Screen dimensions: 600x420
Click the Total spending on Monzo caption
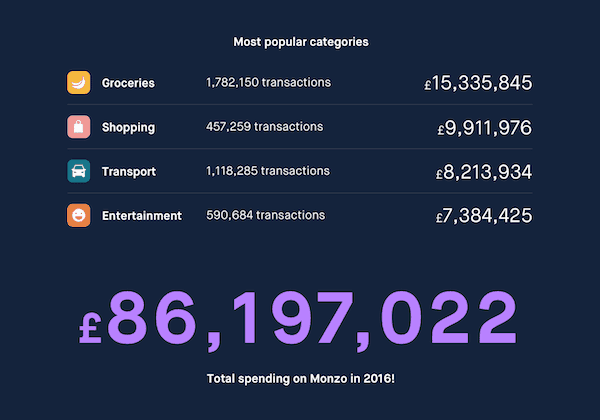[x=301, y=378]
